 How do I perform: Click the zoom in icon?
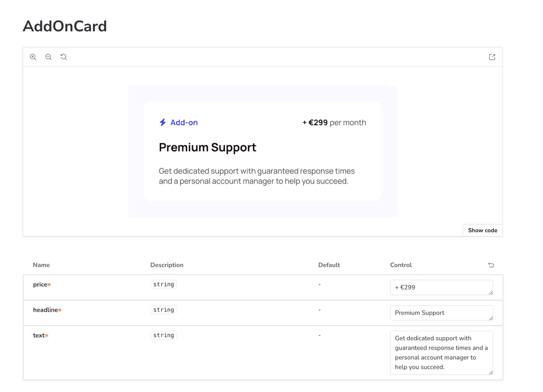click(x=33, y=57)
